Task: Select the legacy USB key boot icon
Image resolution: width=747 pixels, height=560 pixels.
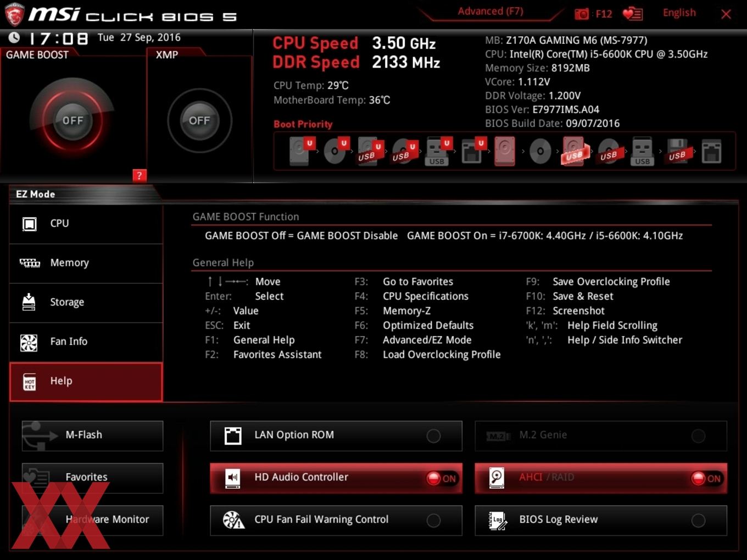Action: click(x=642, y=151)
